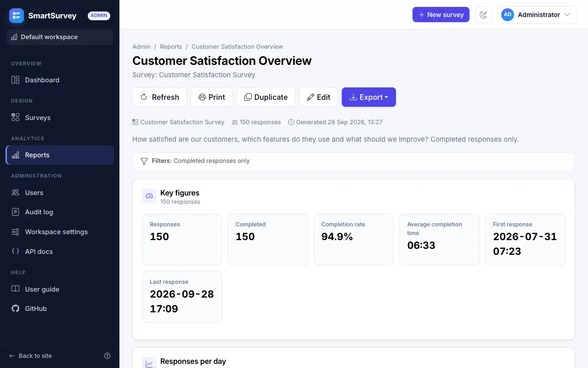588x368 pixels.
Task: Click the Workspace settings sliders icon
Action: point(16,232)
